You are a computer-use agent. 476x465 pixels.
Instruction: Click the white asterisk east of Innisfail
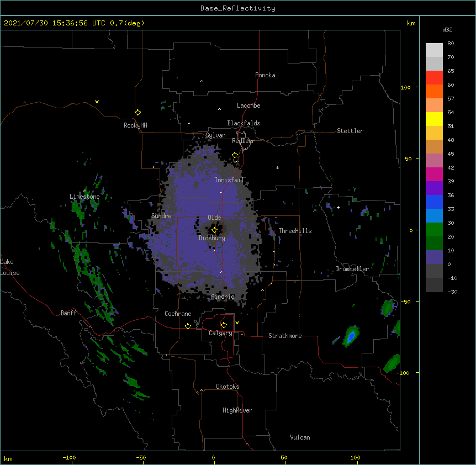coord(277,167)
